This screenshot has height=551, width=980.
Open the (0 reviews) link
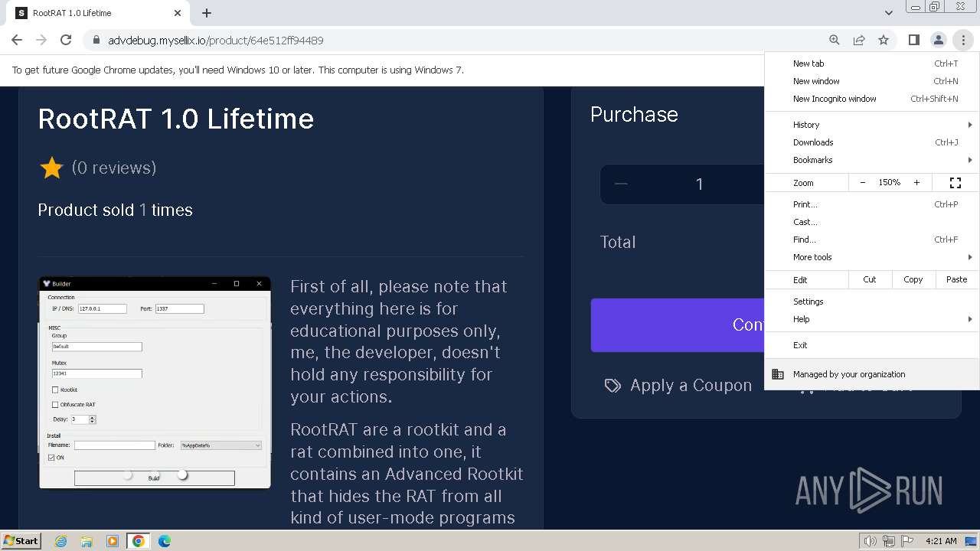[x=113, y=168]
